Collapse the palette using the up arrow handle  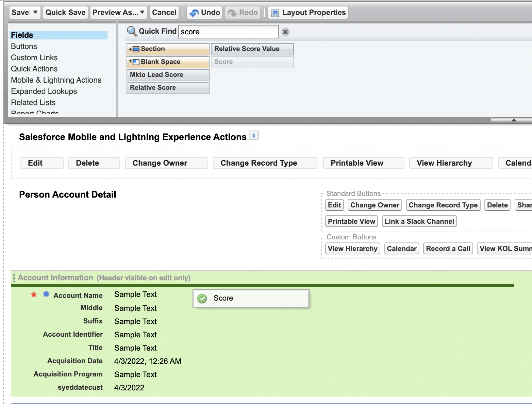pyautogui.click(x=514, y=120)
